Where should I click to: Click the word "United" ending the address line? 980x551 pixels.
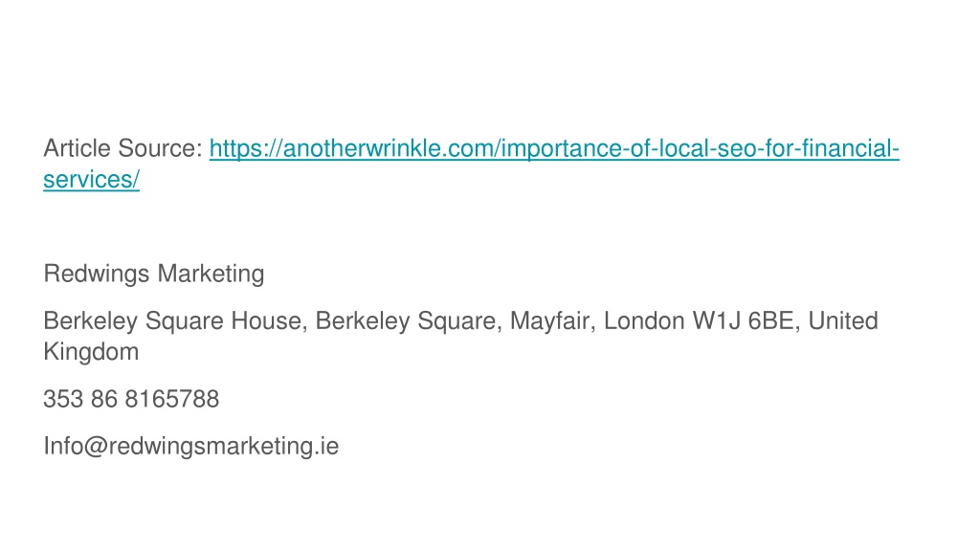[843, 321]
